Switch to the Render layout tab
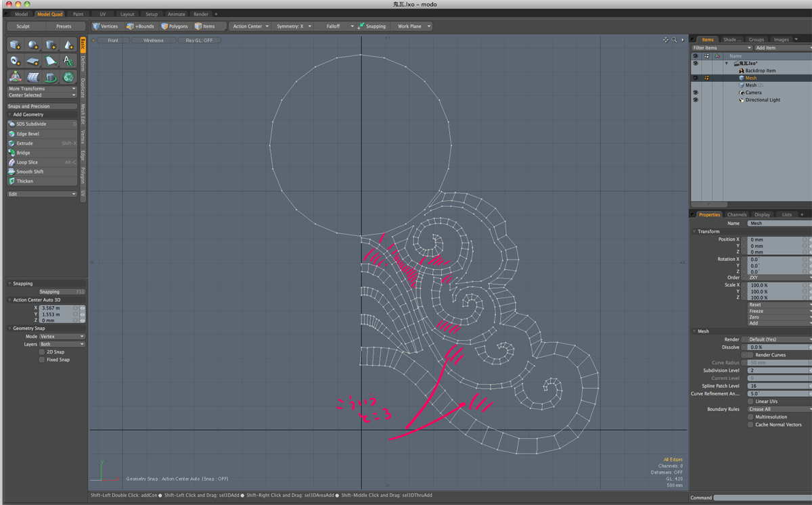 [x=201, y=14]
